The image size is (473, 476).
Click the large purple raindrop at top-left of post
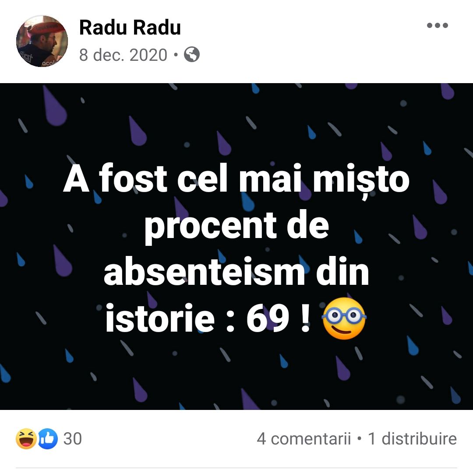click(54, 106)
